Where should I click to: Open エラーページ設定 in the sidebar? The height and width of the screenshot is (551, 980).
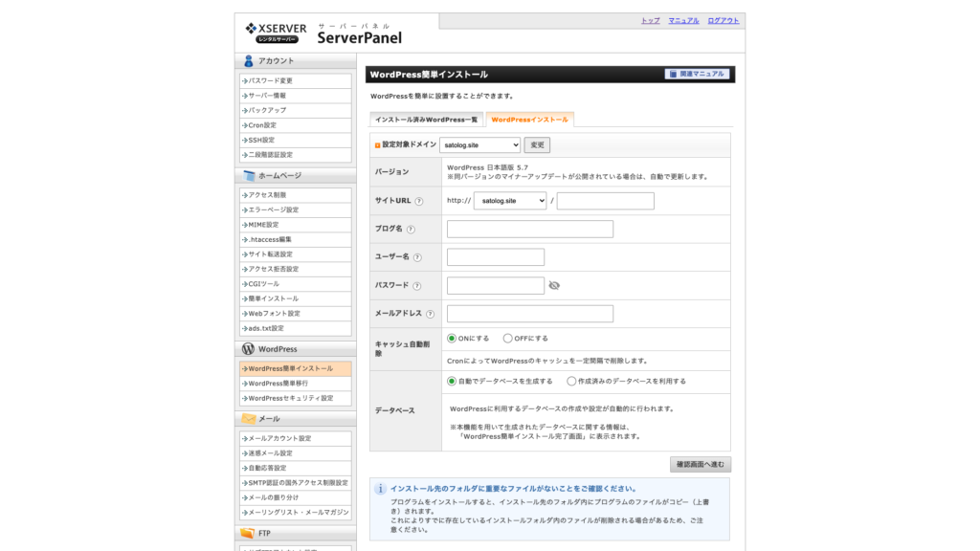295,209
